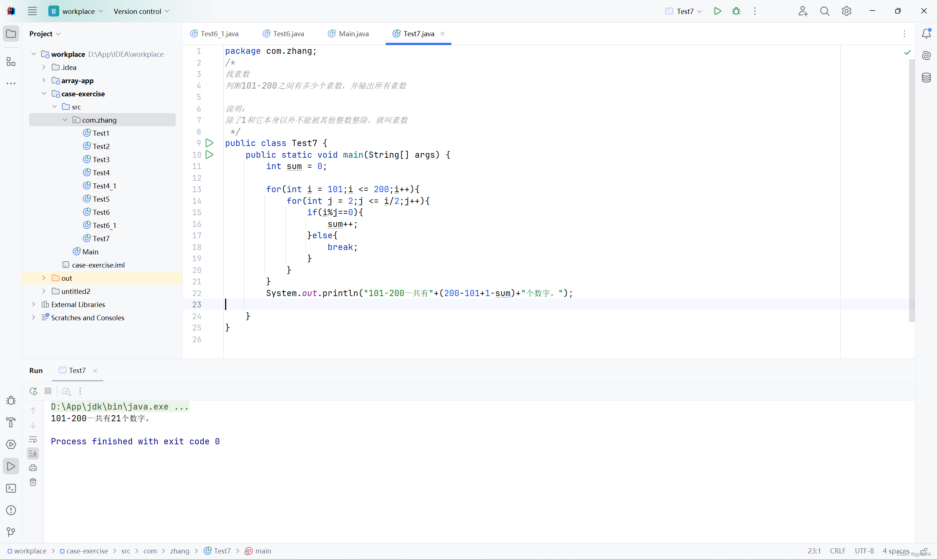Switch to Test6_1.java tab
This screenshot has height=560, width=937.
click(x=214, y=34)
